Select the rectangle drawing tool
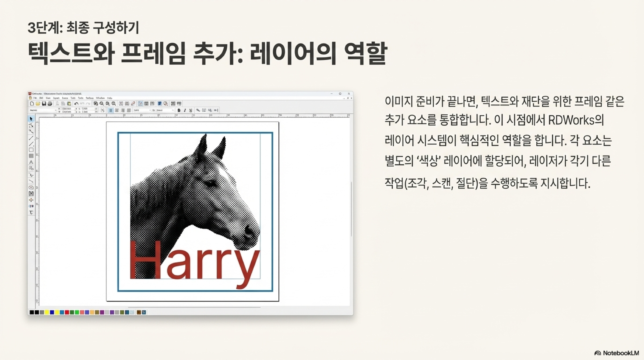 click(x=31, y=150)
